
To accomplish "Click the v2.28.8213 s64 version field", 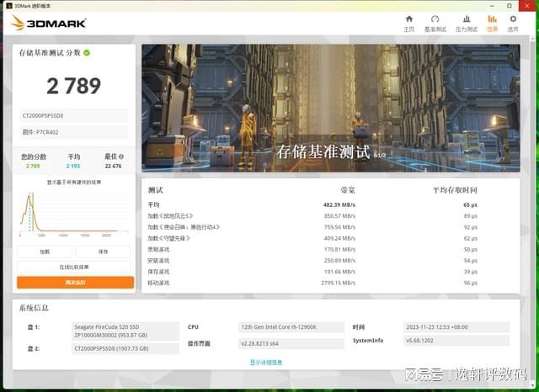I will pos(291,343).
